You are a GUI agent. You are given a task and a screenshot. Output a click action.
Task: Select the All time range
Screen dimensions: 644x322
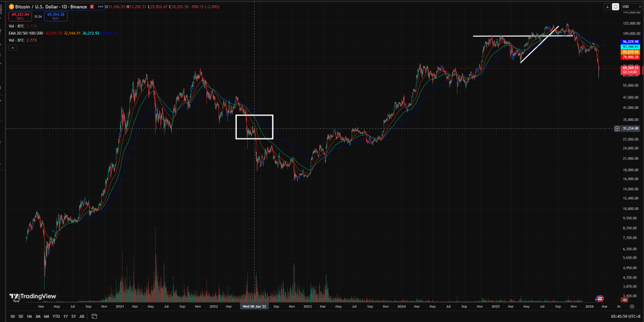[82, 316]
